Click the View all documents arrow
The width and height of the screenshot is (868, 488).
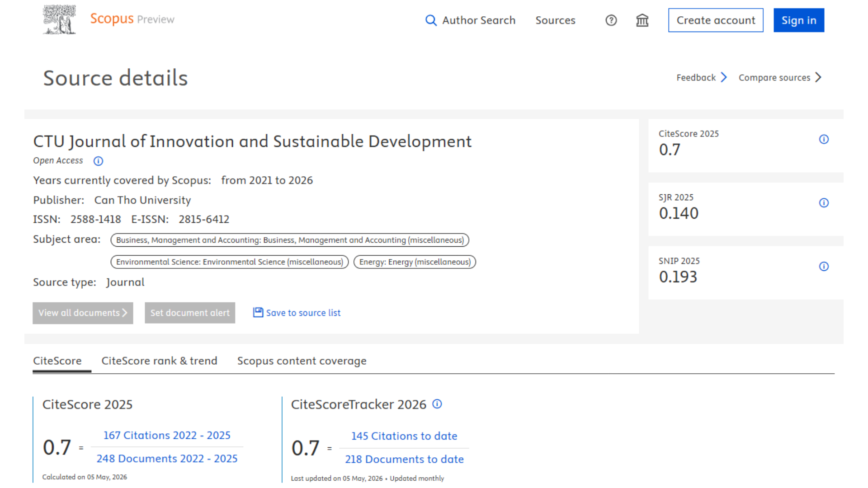[x=125, y=313]
